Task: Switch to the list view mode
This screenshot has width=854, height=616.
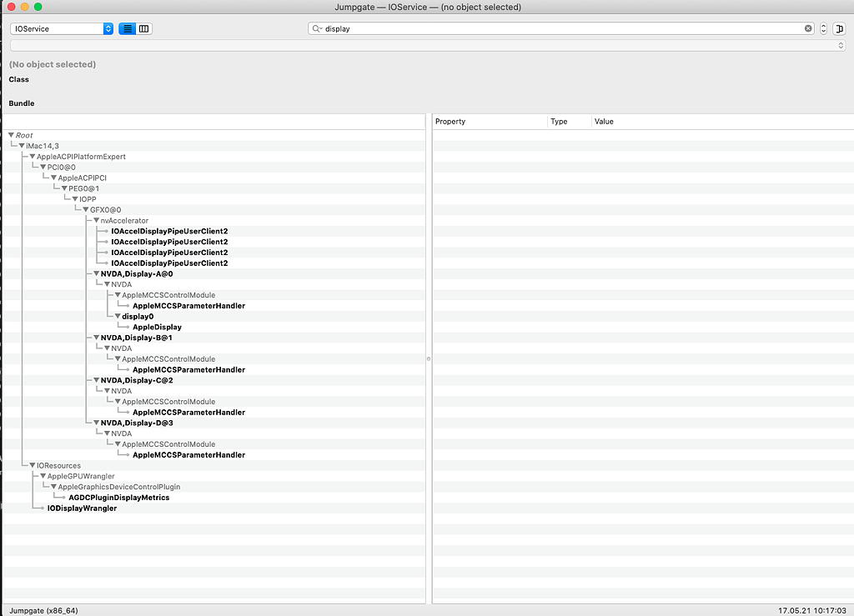Action: tap(127, 28)
